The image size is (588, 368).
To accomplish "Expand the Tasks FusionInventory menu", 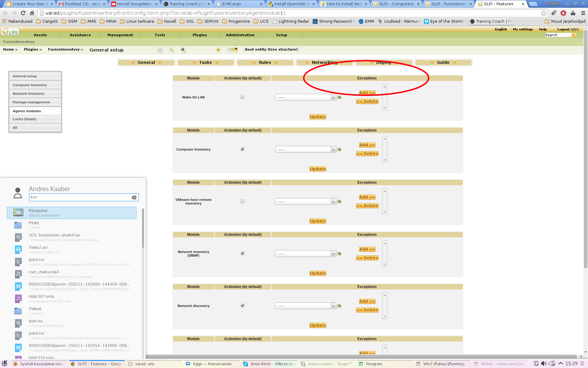I will pyautogui.click(x=205, y=63).
